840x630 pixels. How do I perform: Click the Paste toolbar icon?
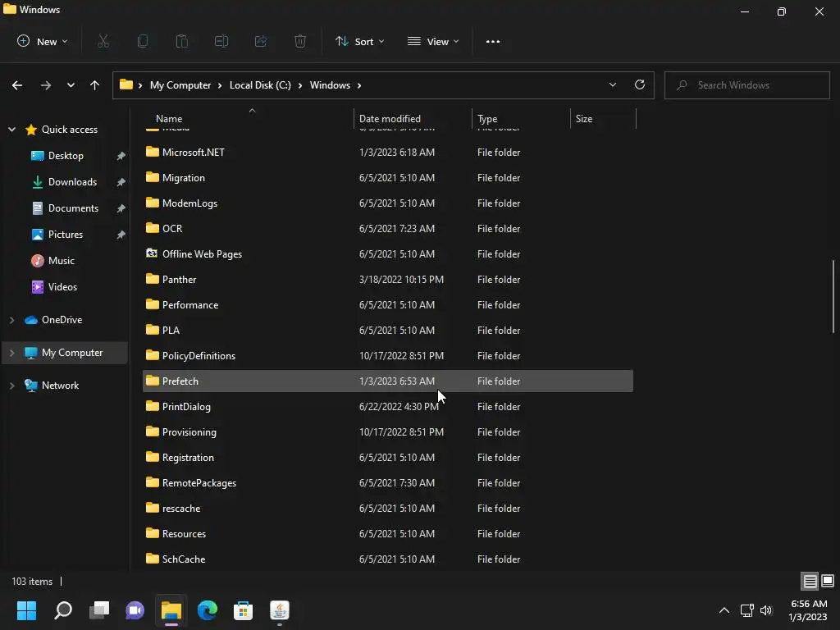pyautogui.click(x=182, y=41)
